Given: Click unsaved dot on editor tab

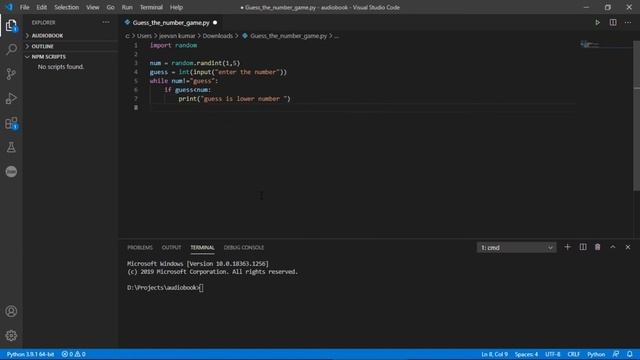Looking at the screenshot, I should click(215, 22).
